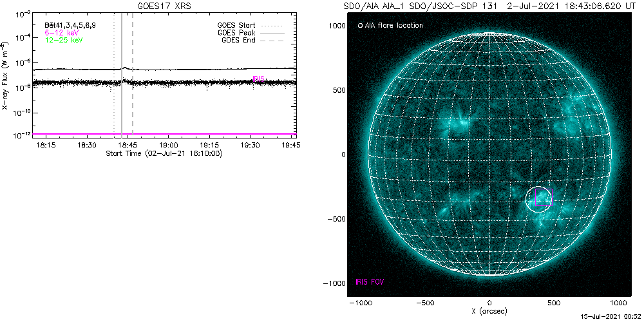Click the '18:30' time axis tick label
This screenshot has width=644, height=322.
tap(87, 146)
